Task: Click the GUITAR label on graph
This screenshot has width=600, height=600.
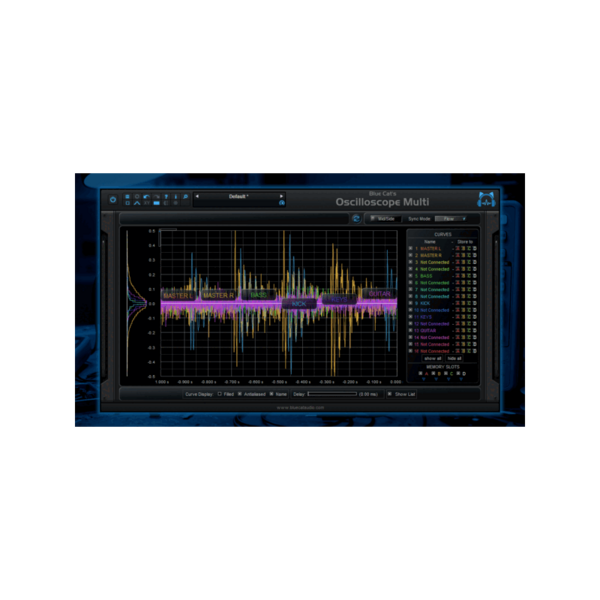Action: 380,294
